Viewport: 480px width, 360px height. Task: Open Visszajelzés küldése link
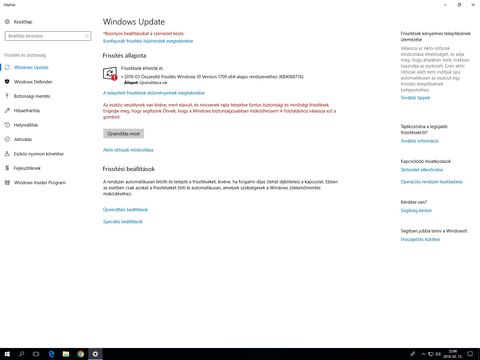[x=420, y=239]
